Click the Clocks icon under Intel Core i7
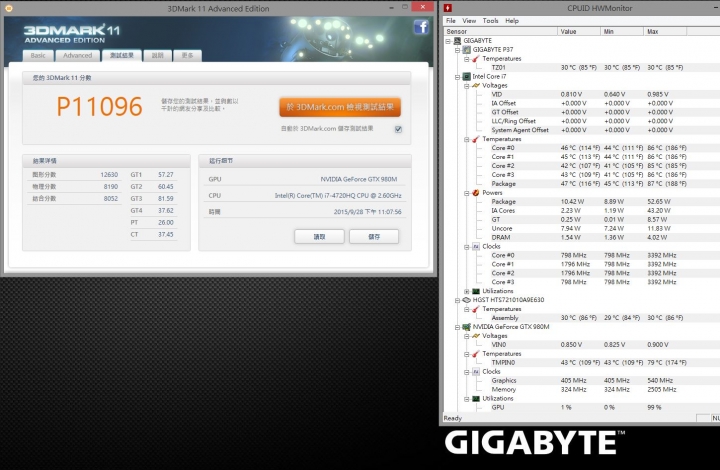Screen dimensions: 720x470 [x=476, y=246]
